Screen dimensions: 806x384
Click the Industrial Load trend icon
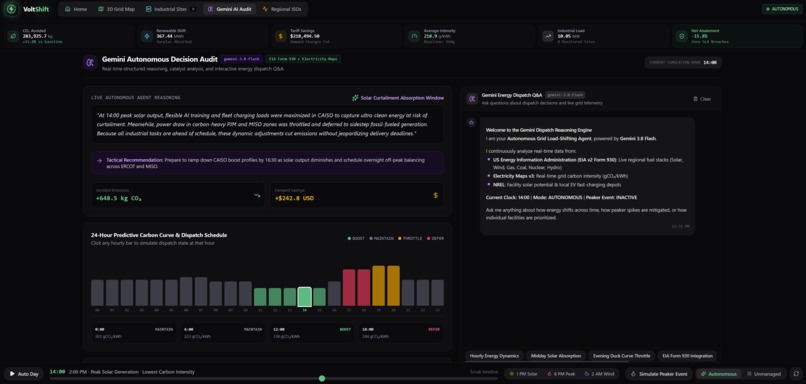coord(548,36)
